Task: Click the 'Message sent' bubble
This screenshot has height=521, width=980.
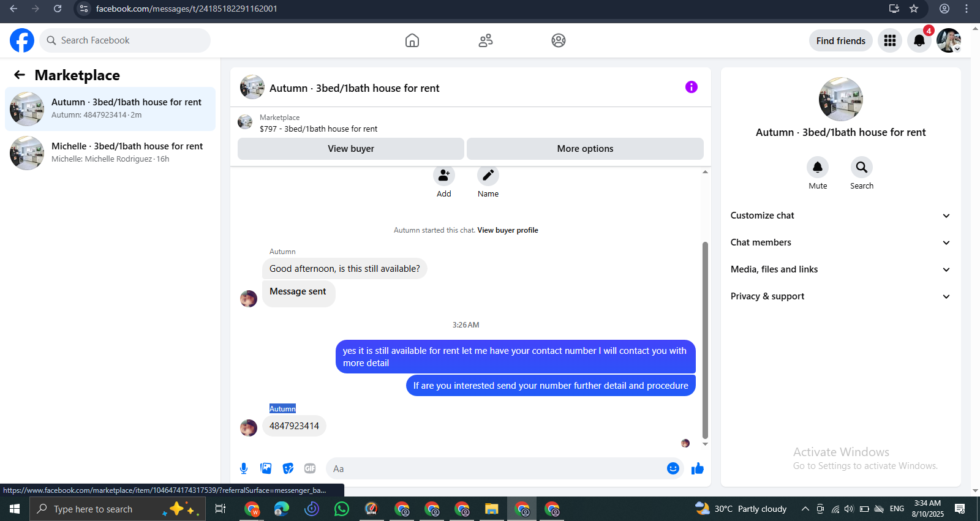Action: pyautogui.click(x=299, y=293)
